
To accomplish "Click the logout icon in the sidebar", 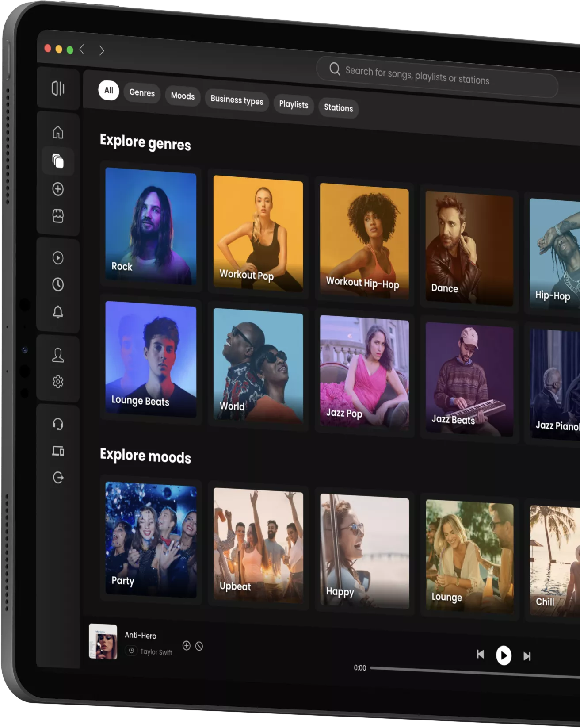I will click(x=58, y=478).
